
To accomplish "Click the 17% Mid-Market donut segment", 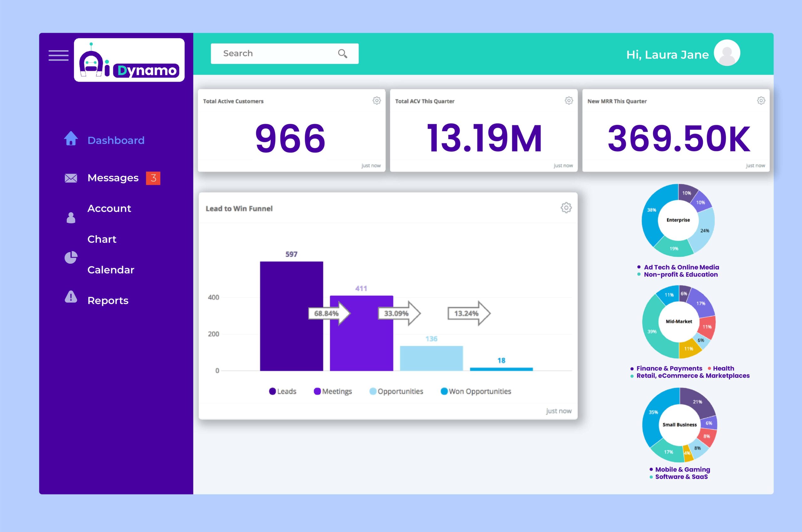I will click(700, 303).
